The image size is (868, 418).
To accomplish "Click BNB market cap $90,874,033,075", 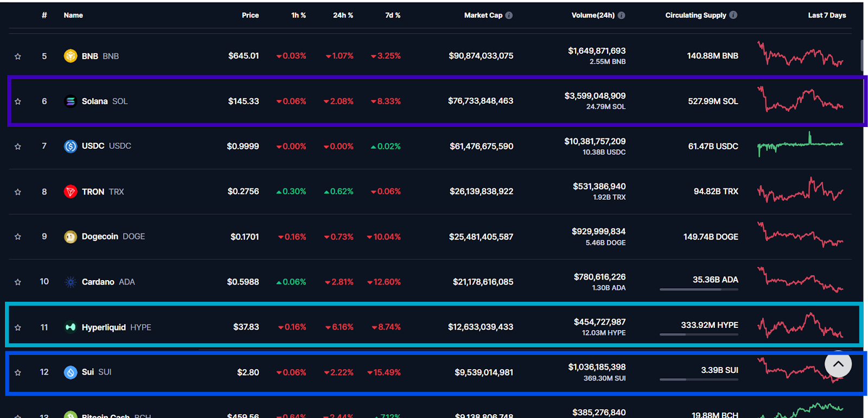I will point(481,55).
